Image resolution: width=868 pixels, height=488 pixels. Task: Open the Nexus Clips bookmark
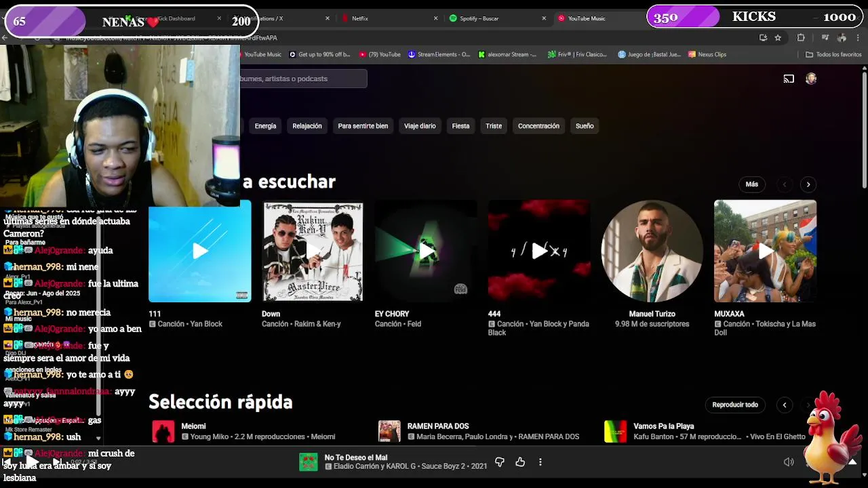pyautogui.click(x=707, y=54)
